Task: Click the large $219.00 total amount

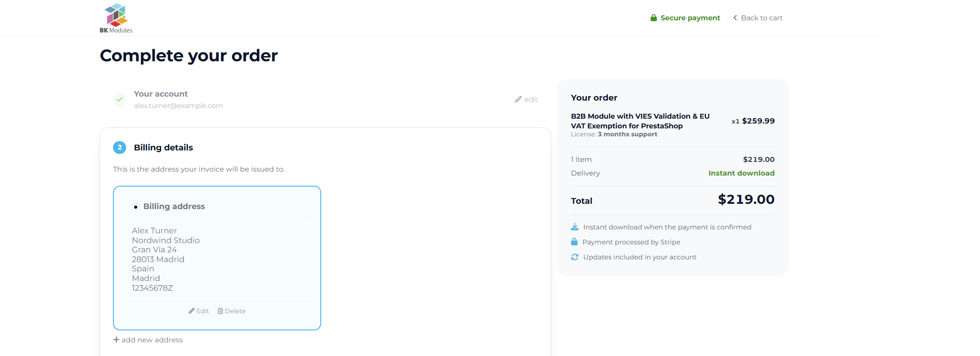Action: 746,199
